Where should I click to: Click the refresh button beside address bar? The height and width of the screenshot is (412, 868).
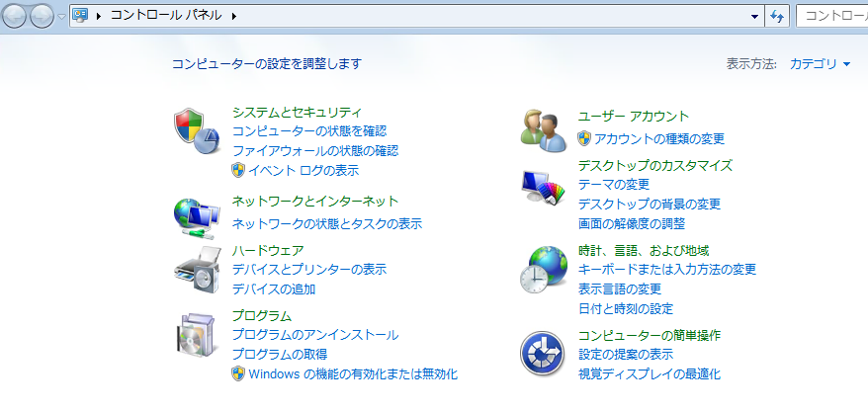click(777, 17)
